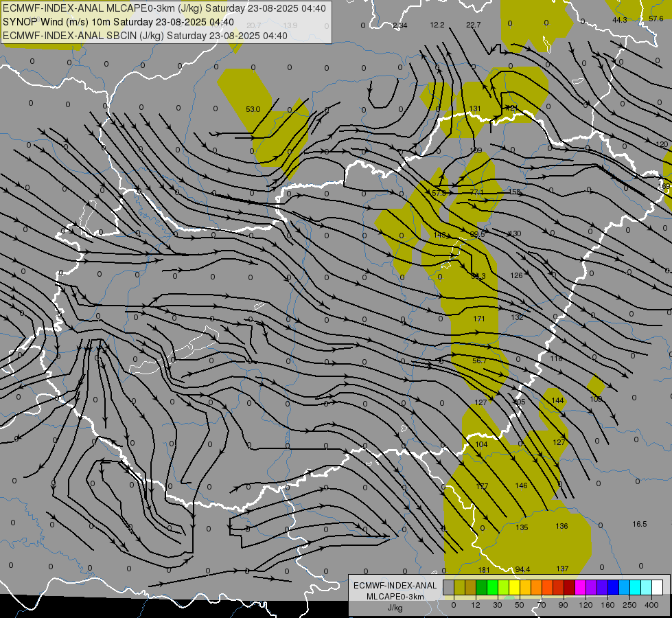Click the 126 value on the map
Screen dimensions: 672x618
click(516, 276)
